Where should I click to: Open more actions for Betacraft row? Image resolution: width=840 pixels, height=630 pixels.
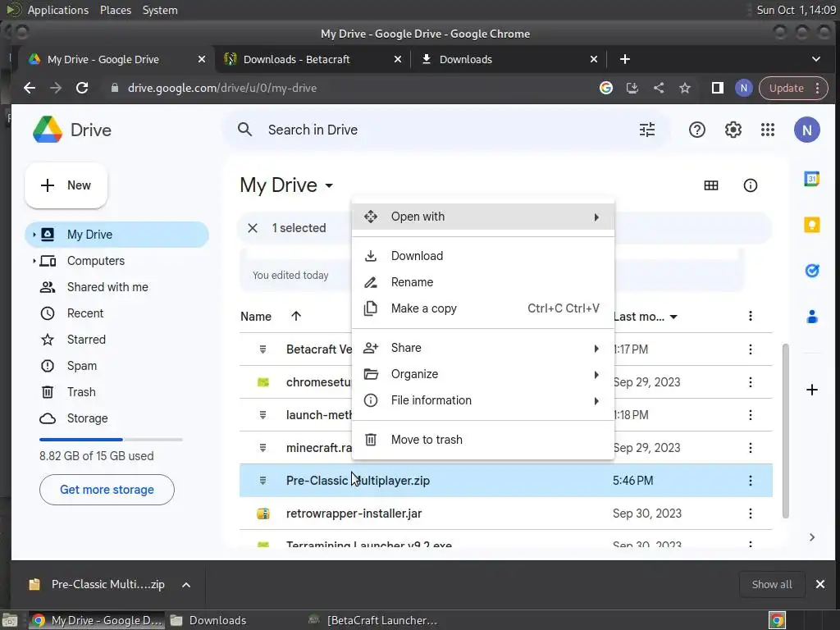click(750, 349)
